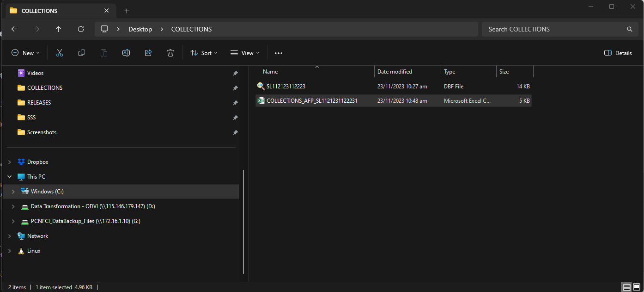The height and width of the screenshot is (292, 644).
Task: Expand the Linux tree node
Action: coord(10,251)
